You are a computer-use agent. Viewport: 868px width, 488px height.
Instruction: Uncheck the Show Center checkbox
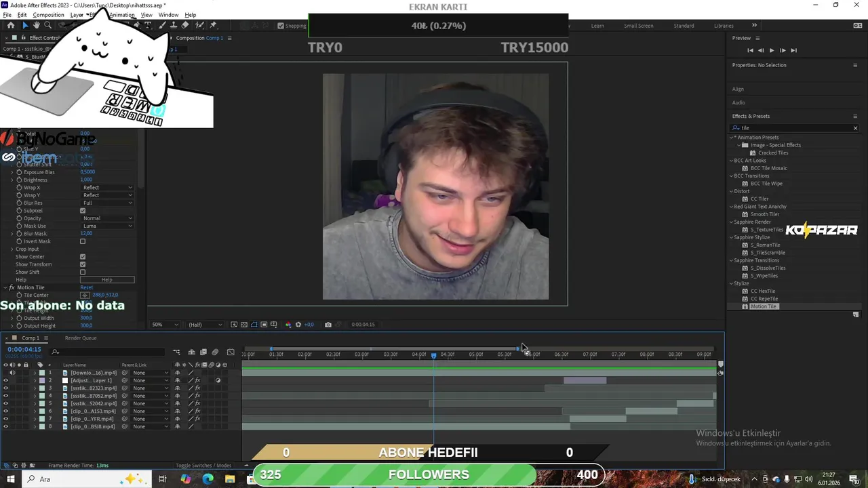[x=83, y=257]
